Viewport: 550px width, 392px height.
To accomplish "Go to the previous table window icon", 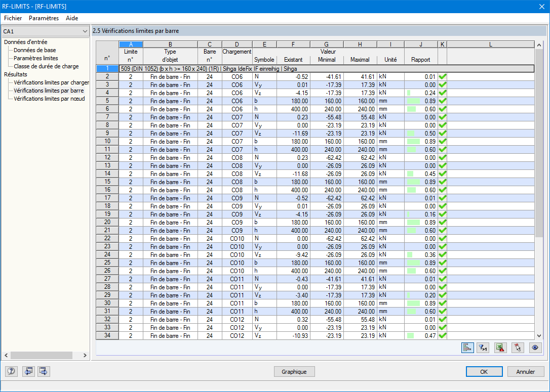I will click(28, 371).
